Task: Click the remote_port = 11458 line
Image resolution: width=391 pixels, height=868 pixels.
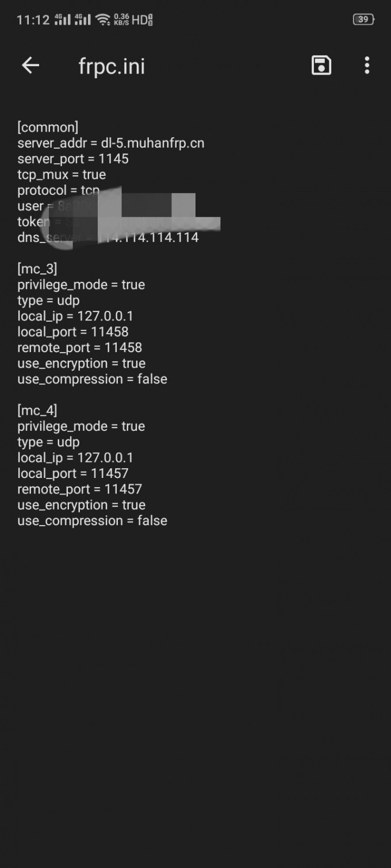Action: [79, 348]
